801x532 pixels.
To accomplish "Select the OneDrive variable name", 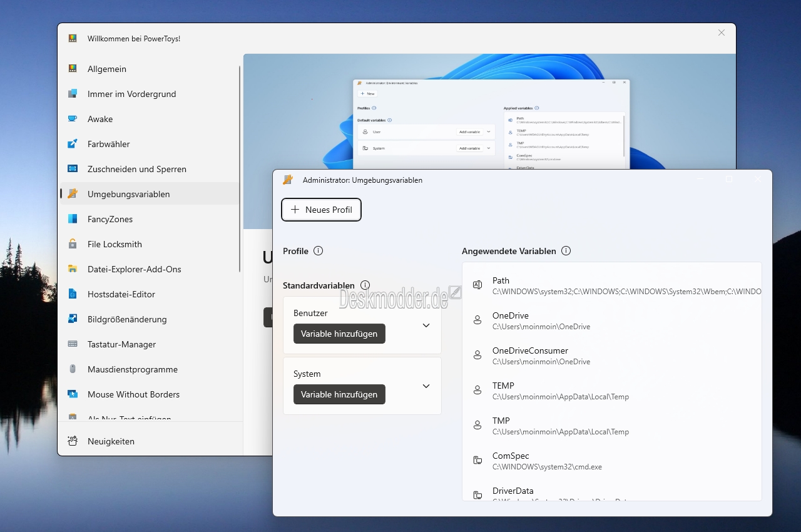I will click(511, 315).
